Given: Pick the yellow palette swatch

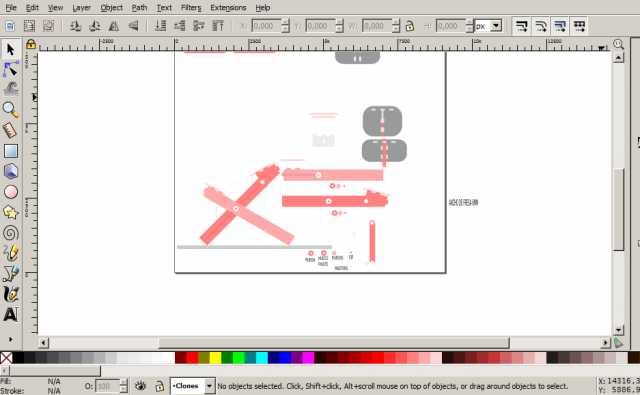Looking at the screenshot, I should pos(216,358).
